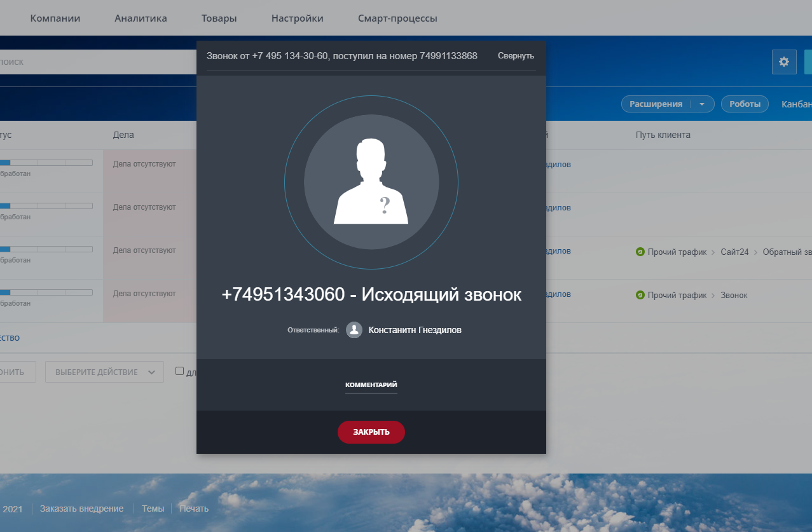Open Темы footer link
Viewport: 812px width, 532px height.
click(x=153, y=508)
